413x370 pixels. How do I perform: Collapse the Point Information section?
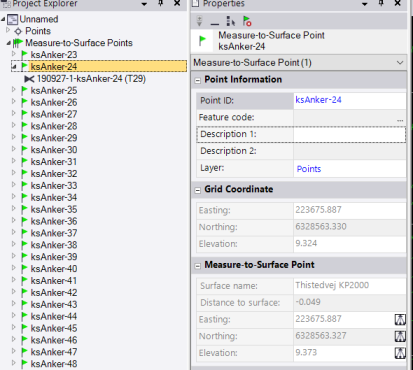click(x=198, y=80)
